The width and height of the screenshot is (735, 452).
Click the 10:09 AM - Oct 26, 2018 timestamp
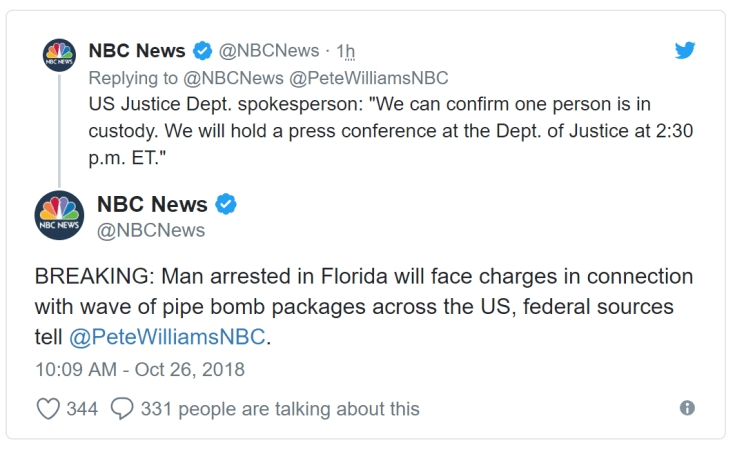coord(139,369)
